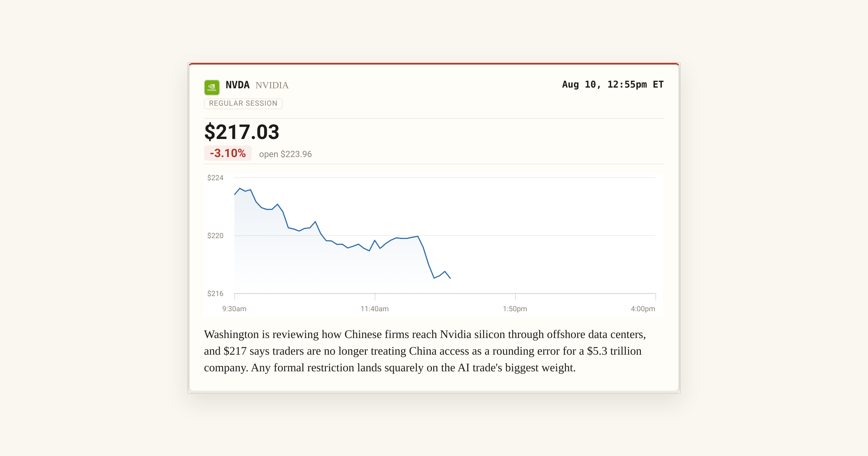Click the 1:50pm time axis marker
The width and height of the screenshot is (868, 456).
point(515,309)
